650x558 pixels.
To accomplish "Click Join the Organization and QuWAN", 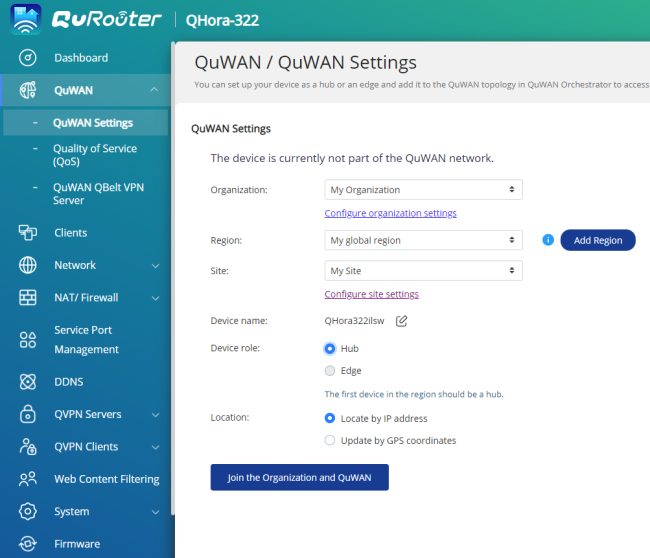I will (x=299, y=477).
